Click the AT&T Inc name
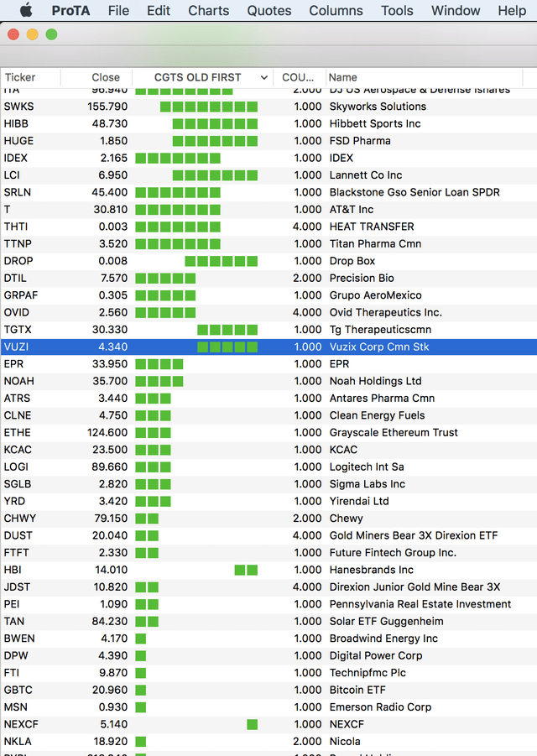Viewport: 537px width, 756px height. pyautogui.click(x=352, y=210)
